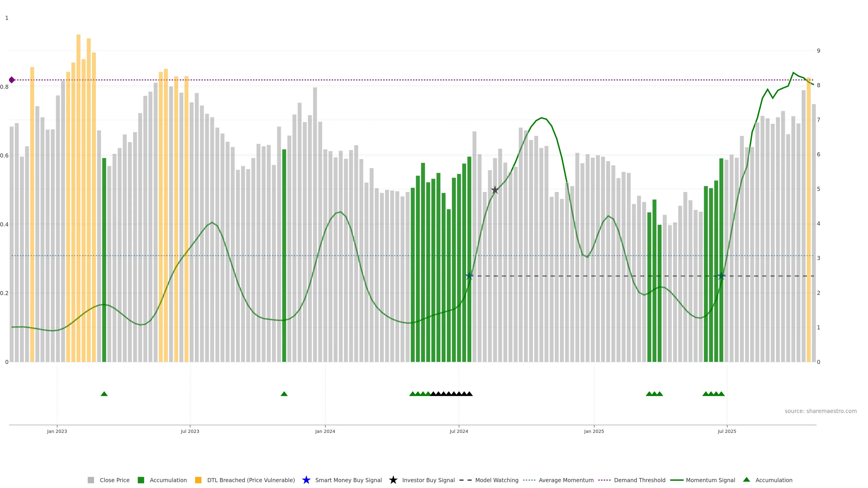Click the purple Demand Threshold diamond marker
Viewport: 868px width, 488px height.
click(x=12, y=80)
